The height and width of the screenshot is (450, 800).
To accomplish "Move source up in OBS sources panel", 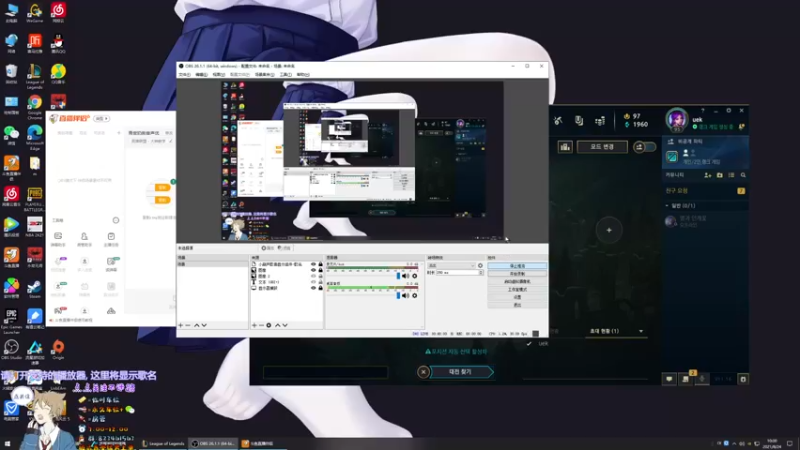I will click(x=278, y=325).
